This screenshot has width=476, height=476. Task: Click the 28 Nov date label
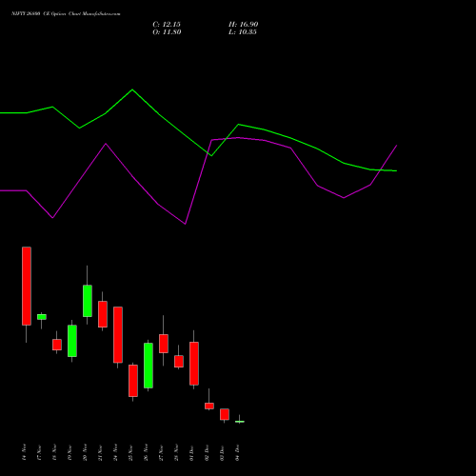coord(176,452)
